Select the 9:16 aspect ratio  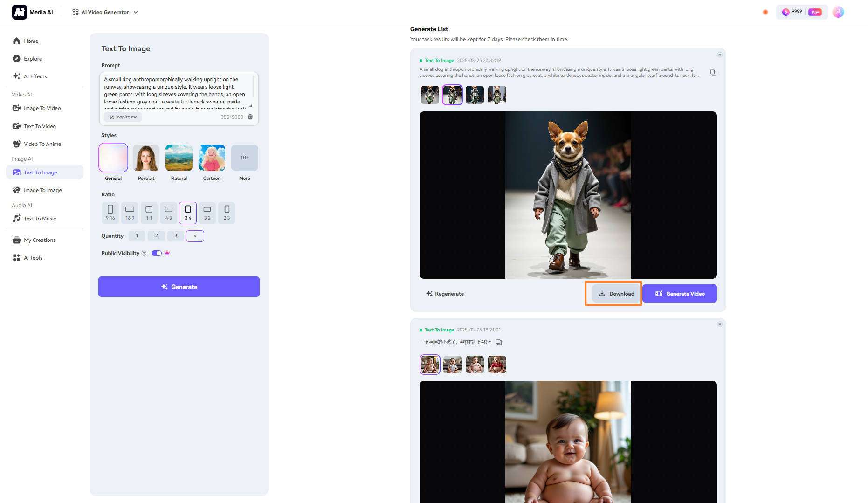(110, 213)
